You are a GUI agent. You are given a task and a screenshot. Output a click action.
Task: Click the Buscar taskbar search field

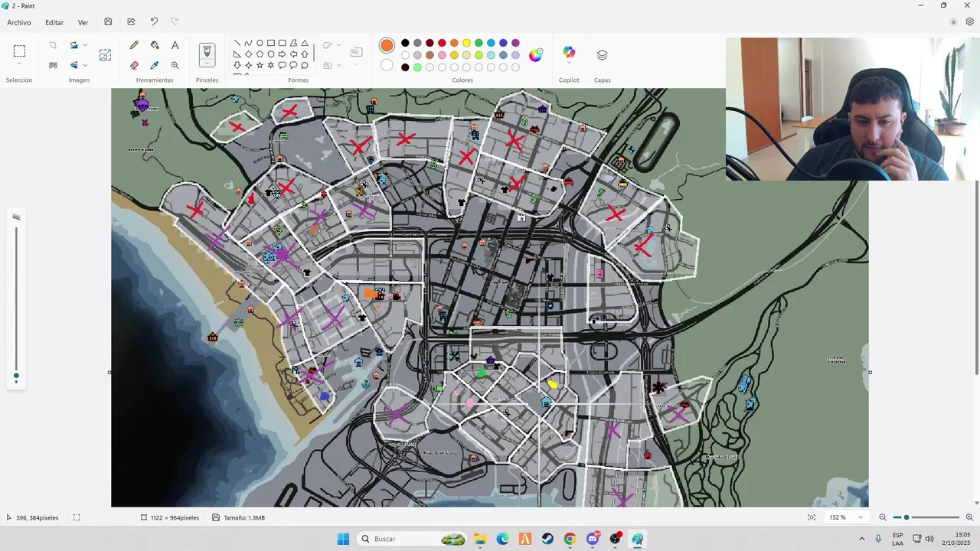413,539
